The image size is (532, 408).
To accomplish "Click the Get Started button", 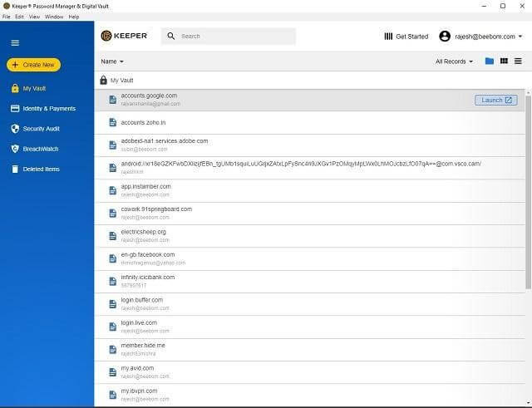I will pyautogui.click(x=406, y=37).
